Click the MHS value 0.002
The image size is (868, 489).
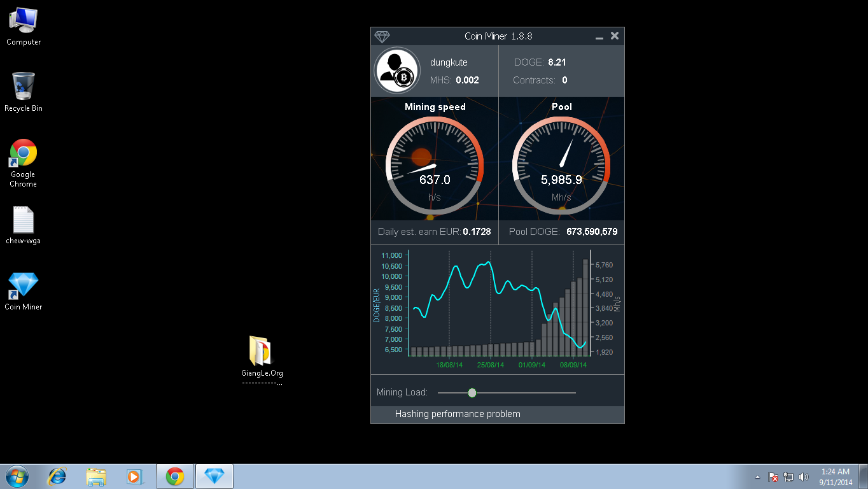click(x=467, y=80)
